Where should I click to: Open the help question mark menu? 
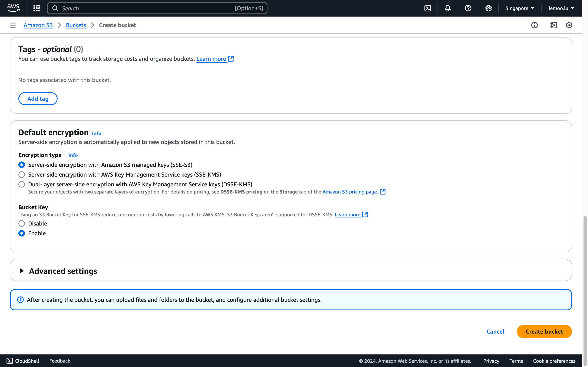[x=468, y=8]
